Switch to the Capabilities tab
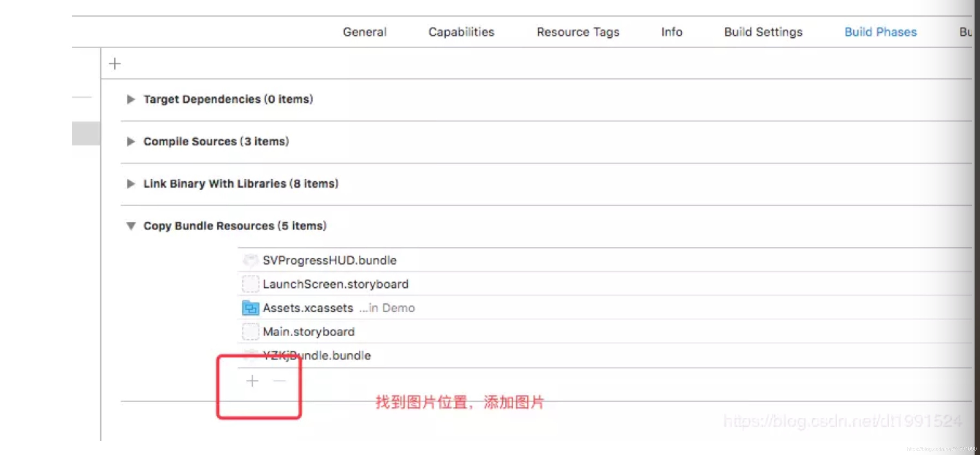Viewport: 980px width, 455px height. [461, 32]
